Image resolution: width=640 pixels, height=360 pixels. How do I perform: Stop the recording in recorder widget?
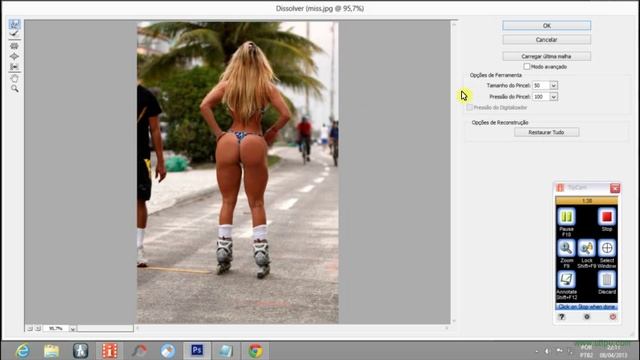[x=607, y=217]
